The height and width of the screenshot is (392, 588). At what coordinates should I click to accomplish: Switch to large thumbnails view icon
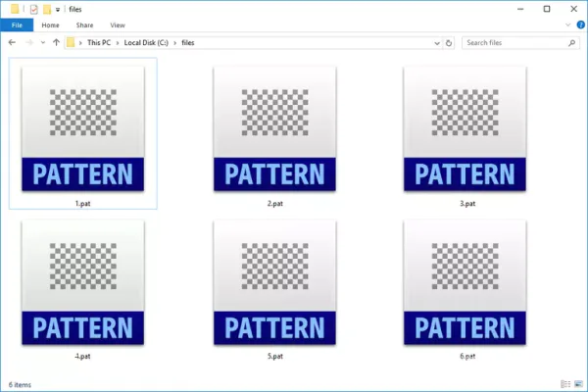click(x=578, y=384)
